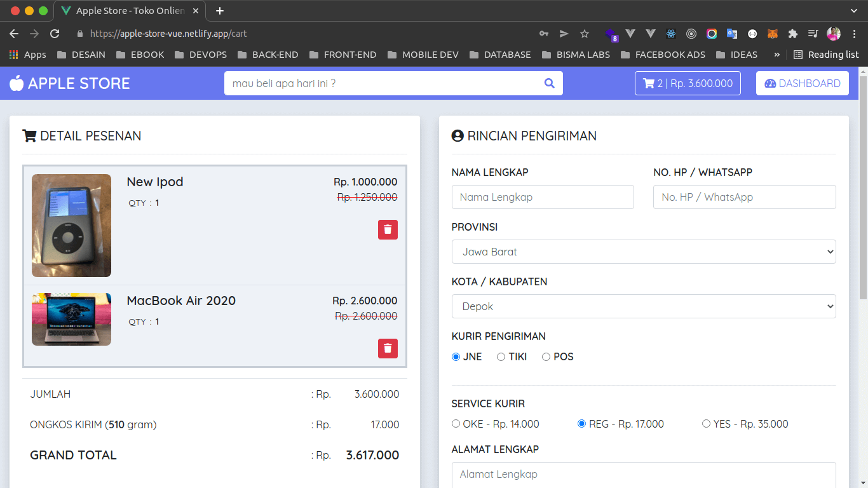Open the Google Translate extension icon
868x488 pixels.
(732, 34)
